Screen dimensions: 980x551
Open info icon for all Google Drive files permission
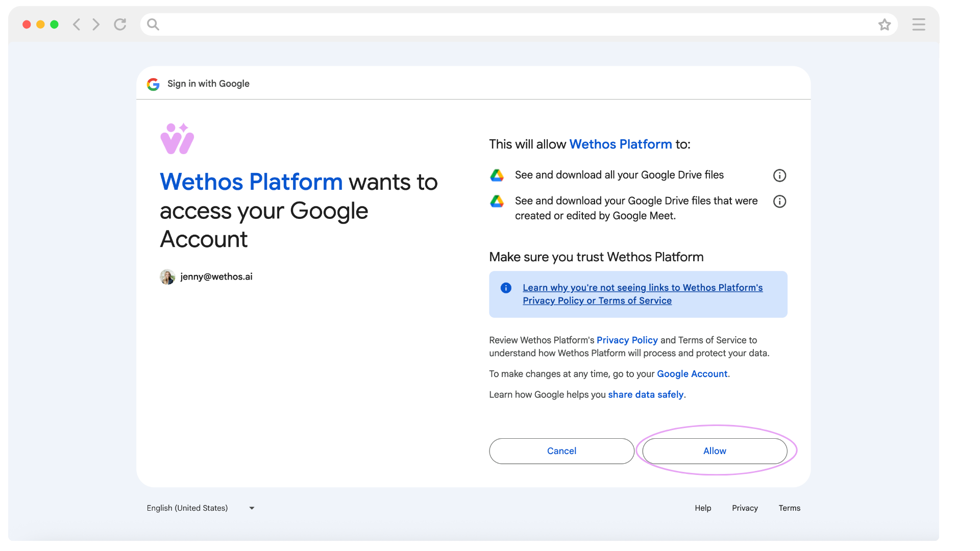pyautogui.click(x=779, y=176)
